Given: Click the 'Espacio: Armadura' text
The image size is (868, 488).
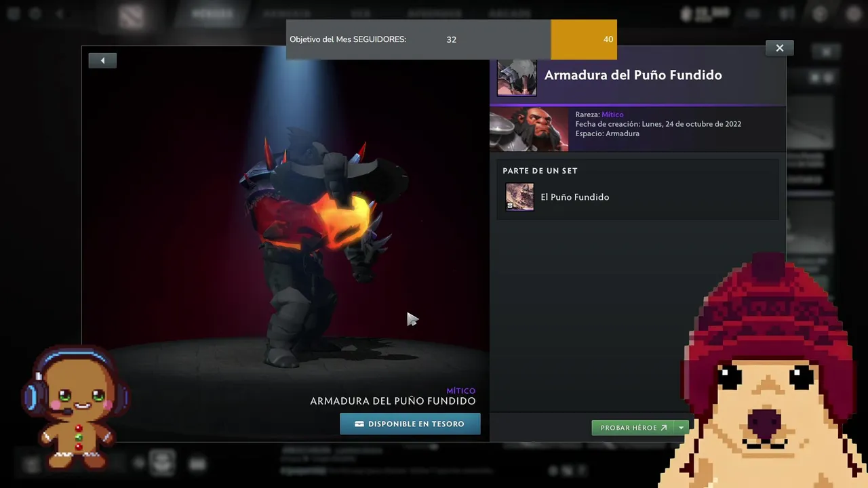Looking at the screenshot, I should (x=608, y=134).
